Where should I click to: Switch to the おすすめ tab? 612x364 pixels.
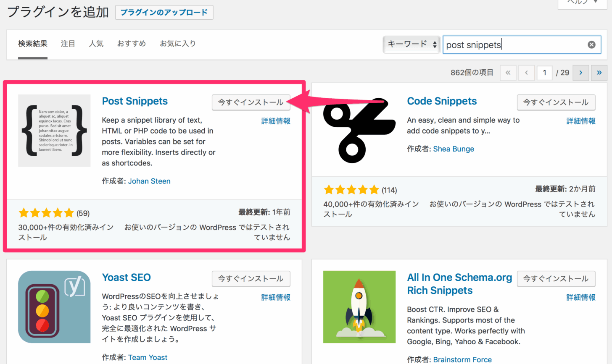coord(132,44)
